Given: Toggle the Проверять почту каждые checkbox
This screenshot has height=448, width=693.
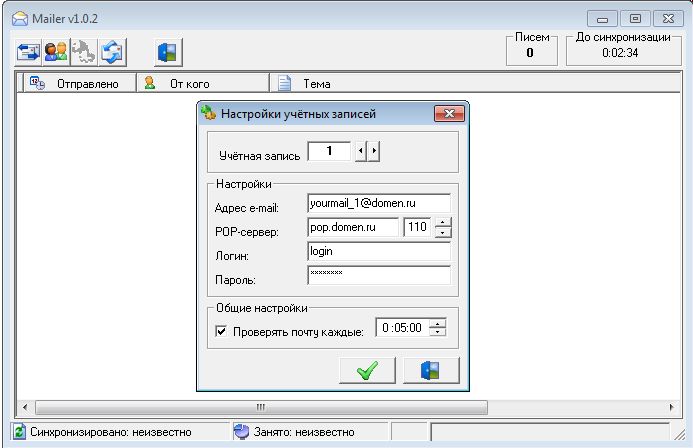Looking at the screenshot, I should coord(221,331).
